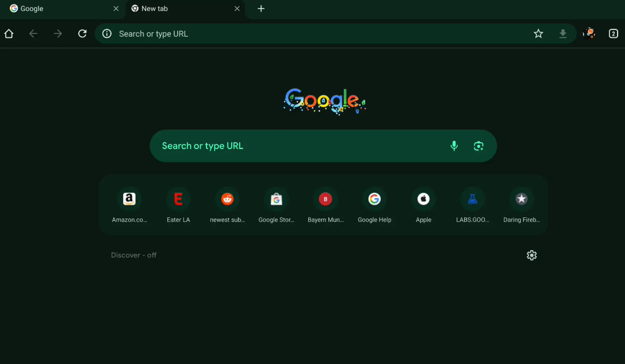Close the Google tab
This screenshot has height=364, width=625.
[116, 9]
